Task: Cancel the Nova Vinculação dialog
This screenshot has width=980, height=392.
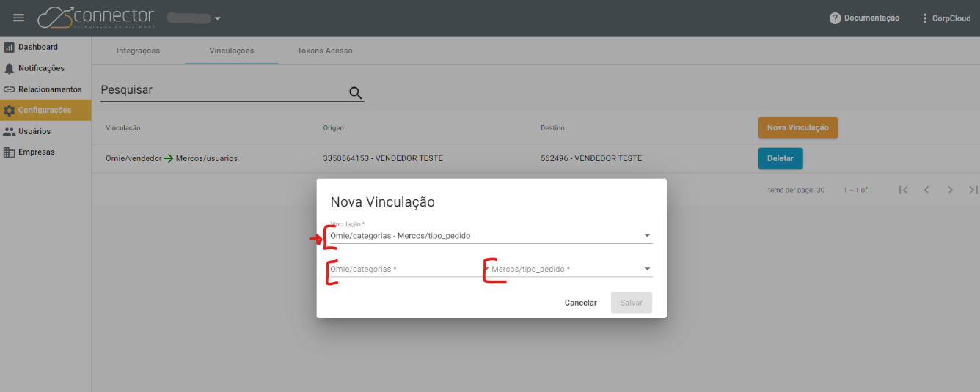Action: pos(581,303)
